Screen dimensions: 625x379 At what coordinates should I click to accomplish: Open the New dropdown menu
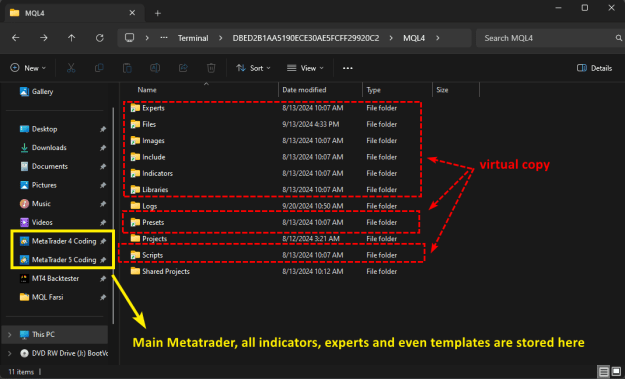(x=28, y=68)
